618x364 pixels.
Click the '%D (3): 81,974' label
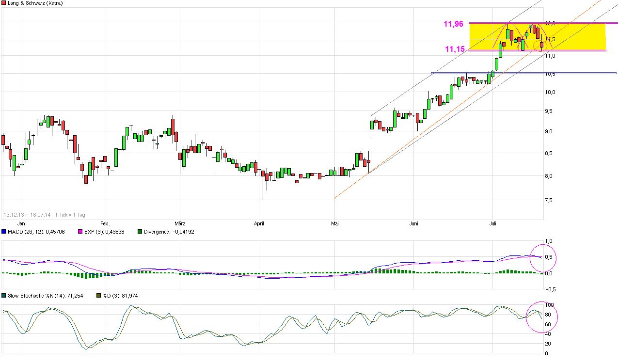click(x=120, y=295)
